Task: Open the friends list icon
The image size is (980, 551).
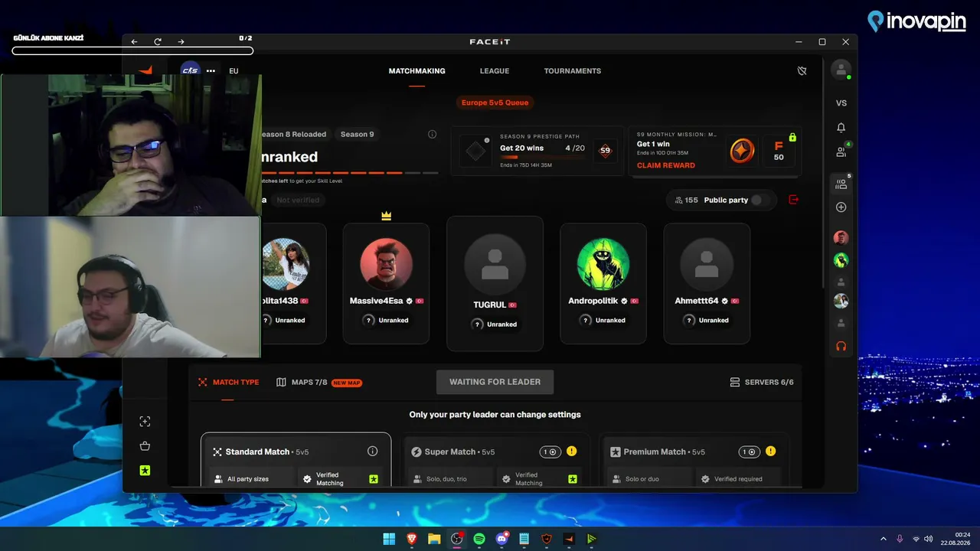Action: click(x=841, y=152)
